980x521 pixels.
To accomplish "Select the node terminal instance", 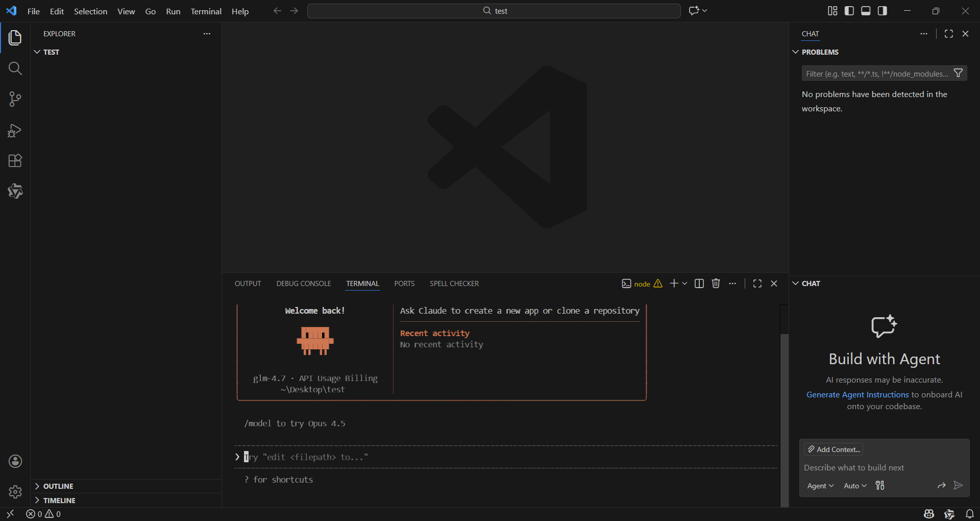I will 642,283.
